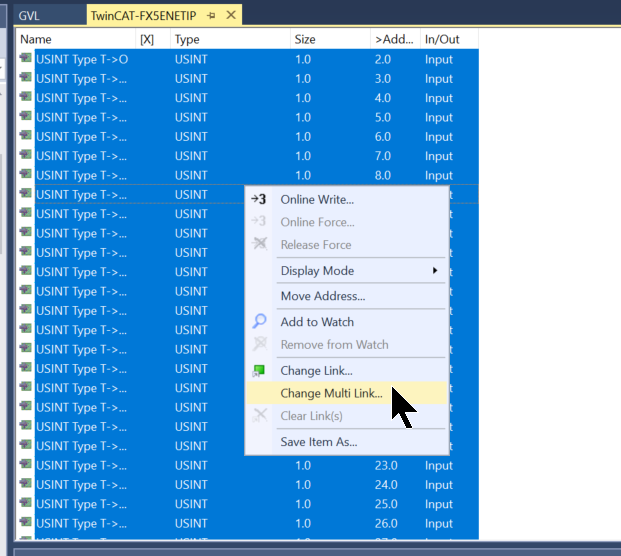Viewport: 621px width, 556px height.
Task: Sort by the Name column header
Action: (x=75, y=39)
